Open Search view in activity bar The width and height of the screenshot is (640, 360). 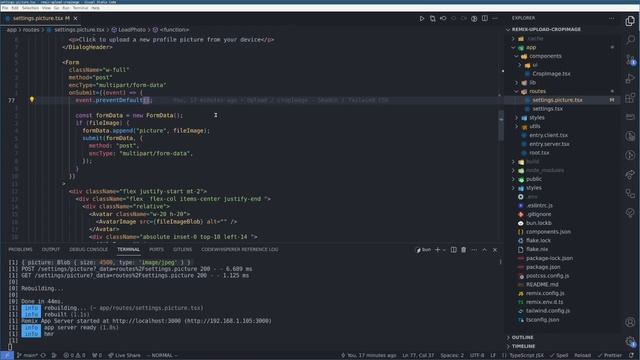coord(630,40)
